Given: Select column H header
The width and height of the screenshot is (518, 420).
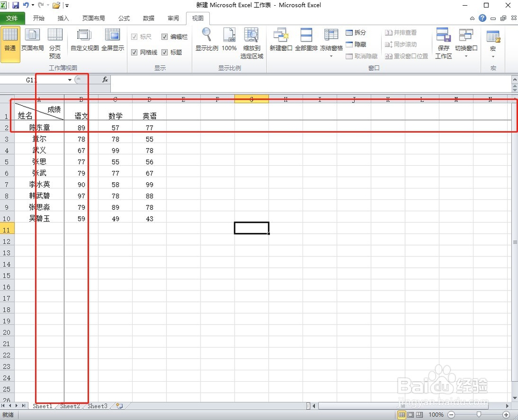Looking at the screenshot, I should [286, 99].
